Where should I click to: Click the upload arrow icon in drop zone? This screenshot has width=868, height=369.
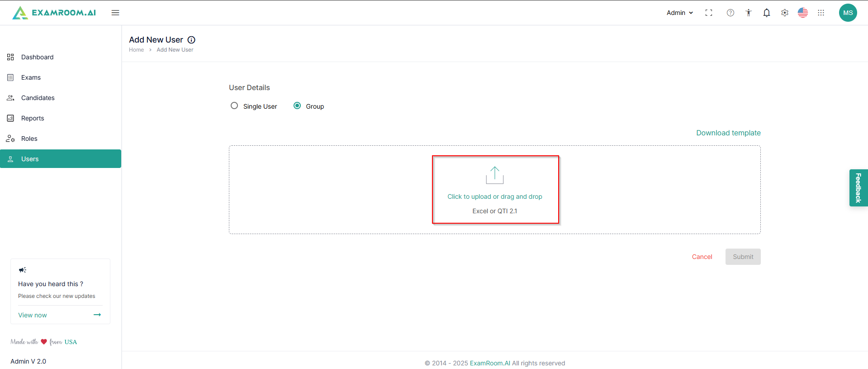point(495,175)
